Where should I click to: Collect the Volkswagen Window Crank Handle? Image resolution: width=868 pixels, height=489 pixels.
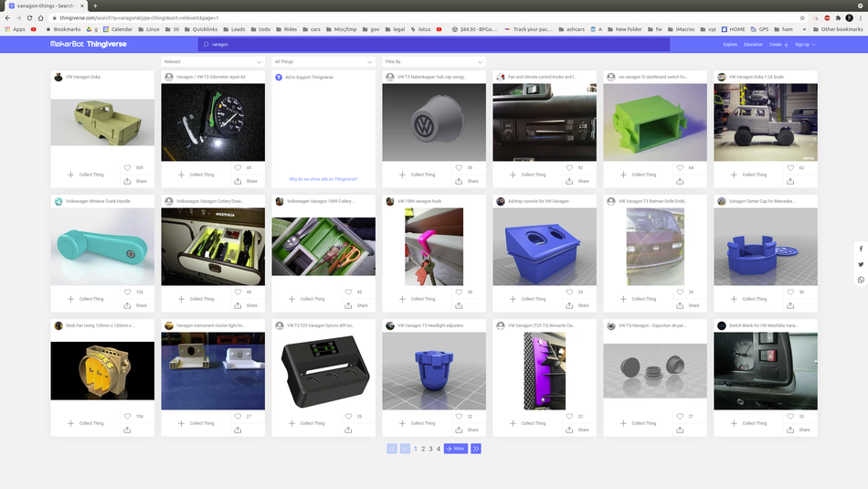coord(86,299)
